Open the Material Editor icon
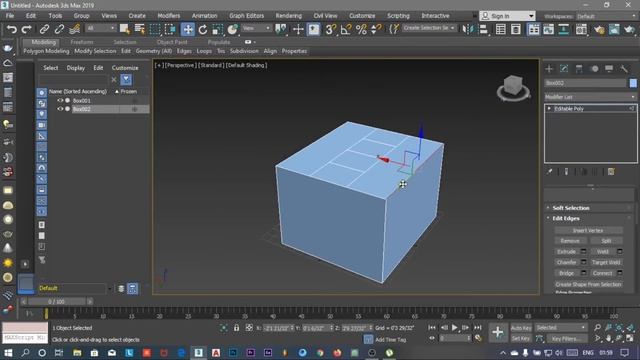The width and height of the screenshot is (640, 360). click(x=581, y=29)
